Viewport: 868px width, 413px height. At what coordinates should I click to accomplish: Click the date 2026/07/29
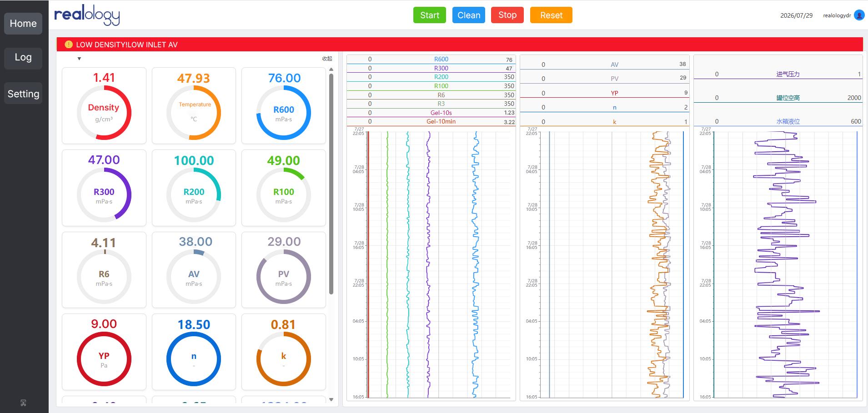pyautogui.click(x=796, y=15)
